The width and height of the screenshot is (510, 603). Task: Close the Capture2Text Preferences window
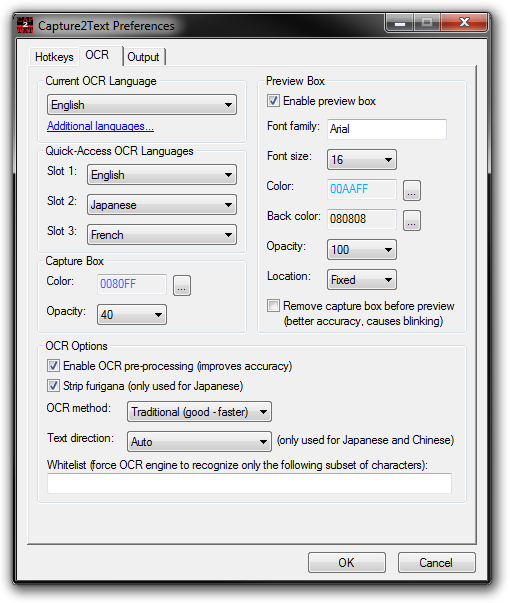pyautogui.click(x=465, y=23)
